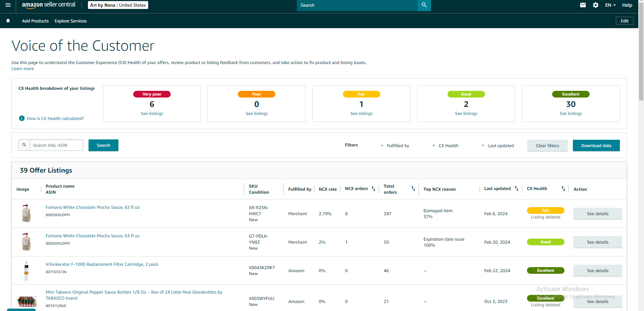See listings under Excellent
Viewport: 644px width, 311px height.
[571, 114]
